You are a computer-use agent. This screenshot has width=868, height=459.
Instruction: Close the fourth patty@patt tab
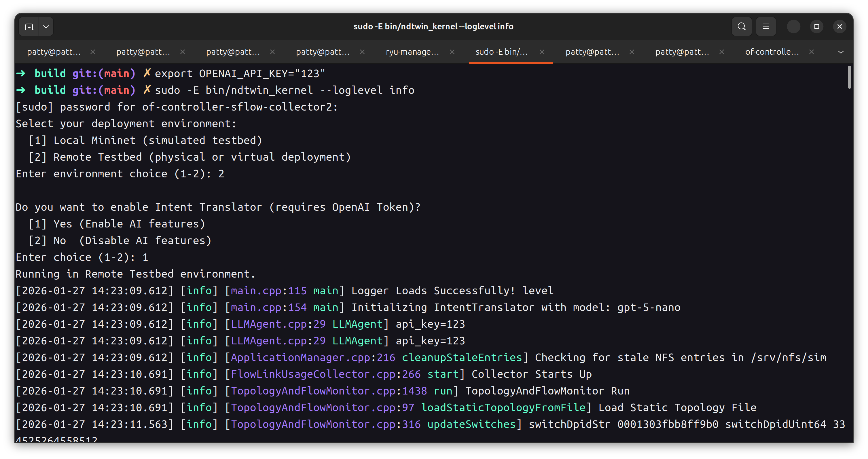(x=362, y=52)
